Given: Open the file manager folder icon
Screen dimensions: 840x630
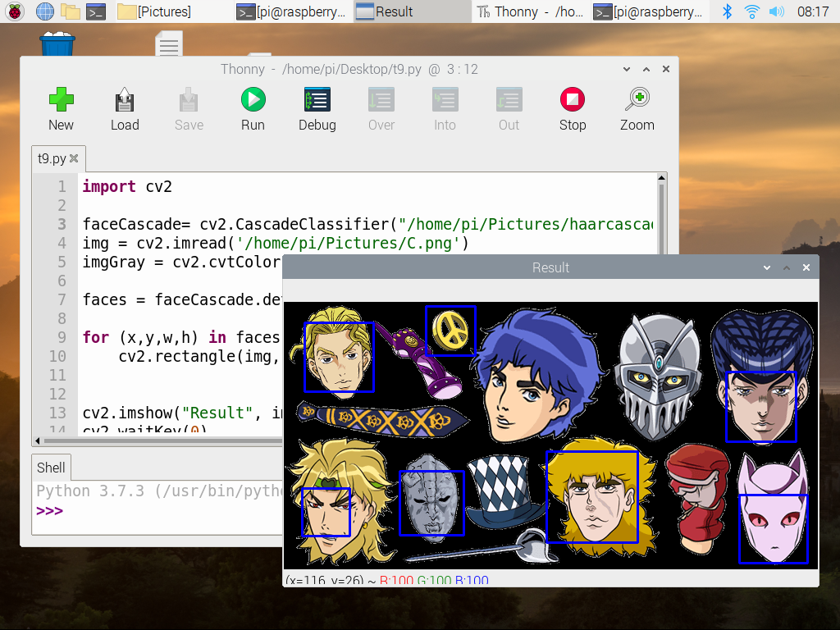Looking at the screenshot, I should click(x=71, y=11).
